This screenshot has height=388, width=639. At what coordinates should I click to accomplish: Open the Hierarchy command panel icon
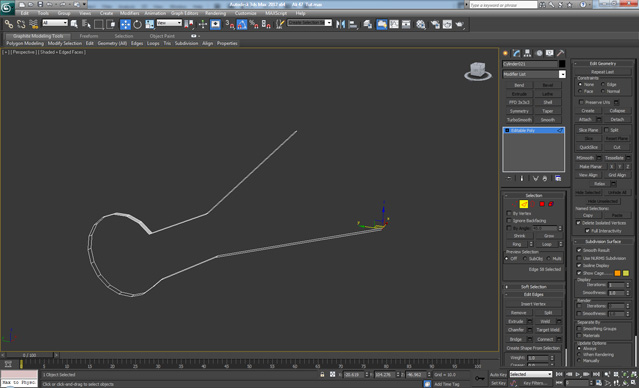click(x=527, y=53)
